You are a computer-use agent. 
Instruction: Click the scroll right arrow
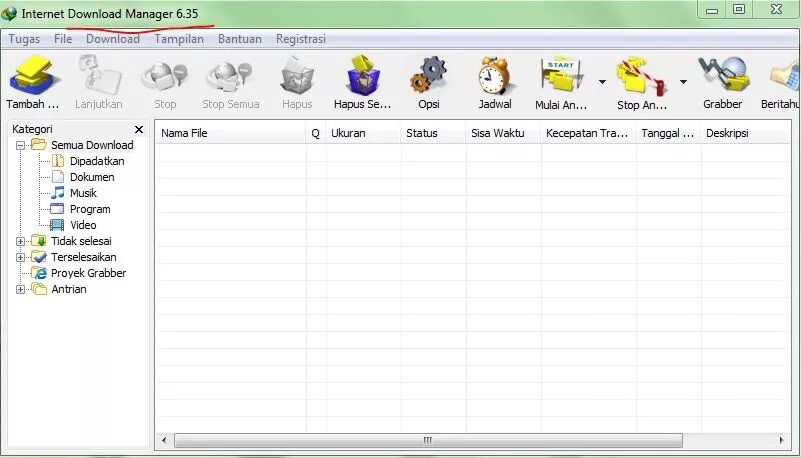781,440
